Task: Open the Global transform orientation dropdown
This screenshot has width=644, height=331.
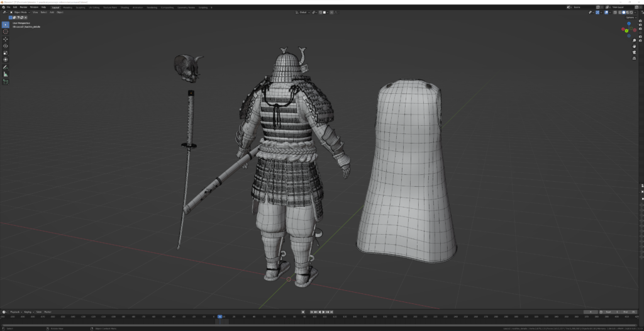Action: (303, 13)
